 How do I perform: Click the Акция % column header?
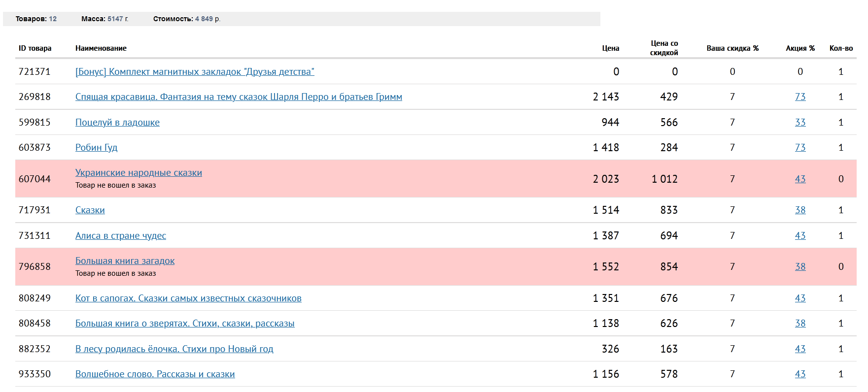click(800, 48)
